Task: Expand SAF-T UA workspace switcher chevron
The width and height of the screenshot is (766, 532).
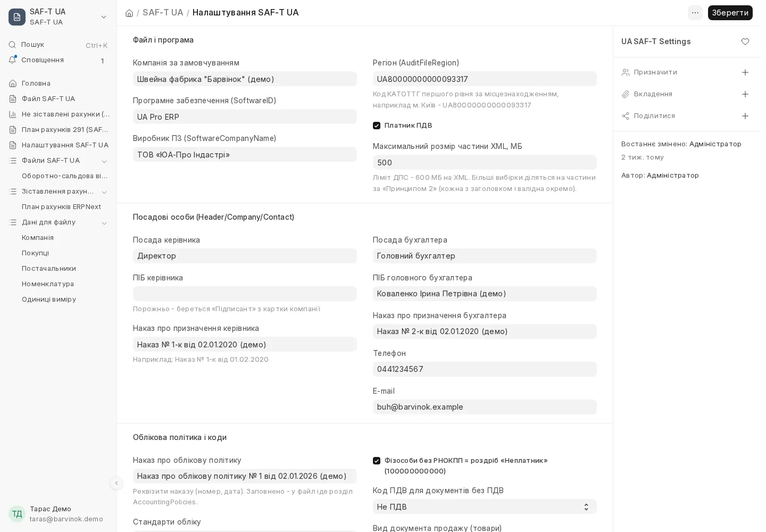Action: click(x=104, y=17)
